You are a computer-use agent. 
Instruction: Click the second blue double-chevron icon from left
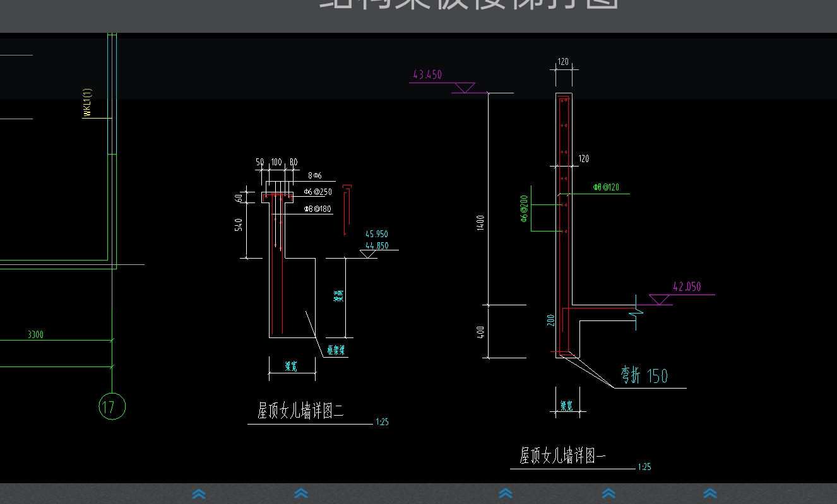[301, 494]
